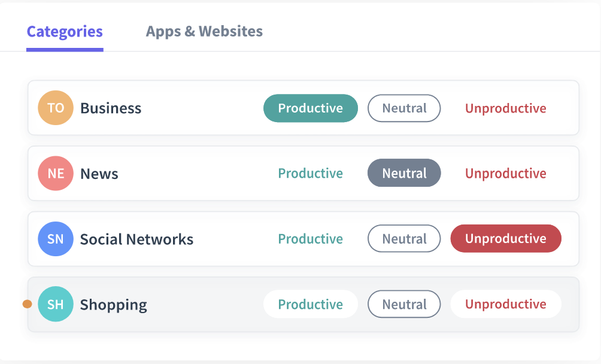Click the teal SH Shopping avatar icon
601x364 pixels.
point(56,304)
